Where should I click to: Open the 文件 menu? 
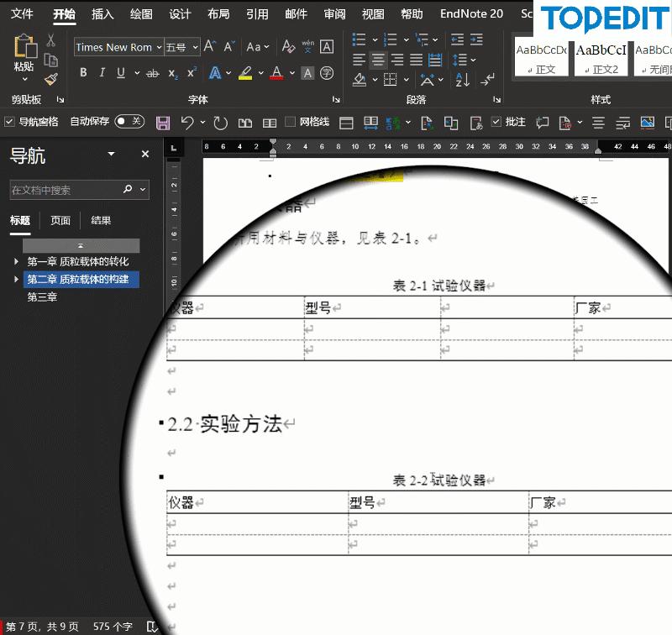(x=22, y=13)
